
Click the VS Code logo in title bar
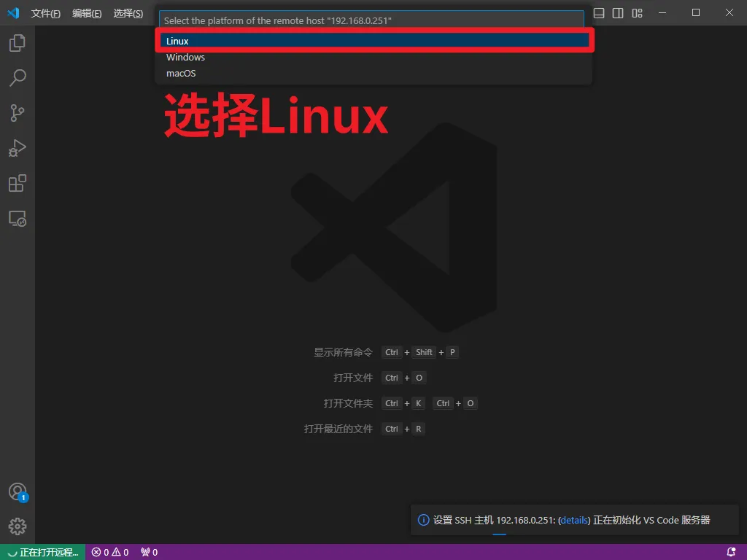[x=13, y=13]
